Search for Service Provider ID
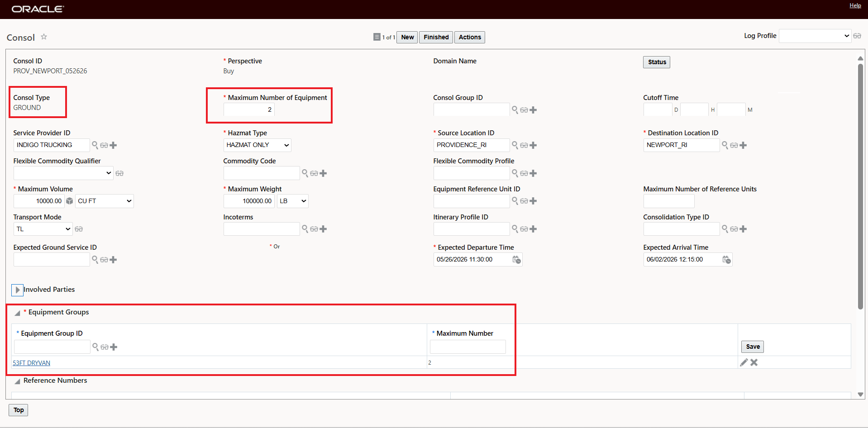868x428 pixels. click(95, 145)
